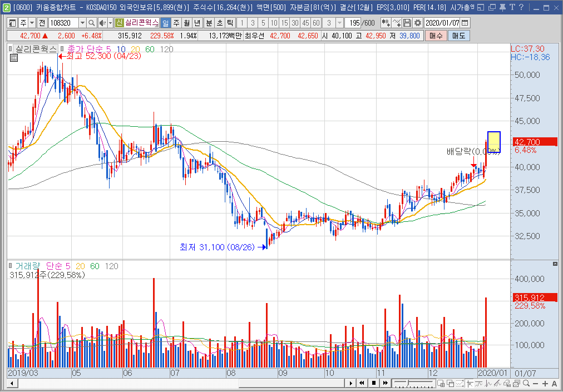
Task: Toggle the 전 button beside stock code
Action: click(42, 23)
